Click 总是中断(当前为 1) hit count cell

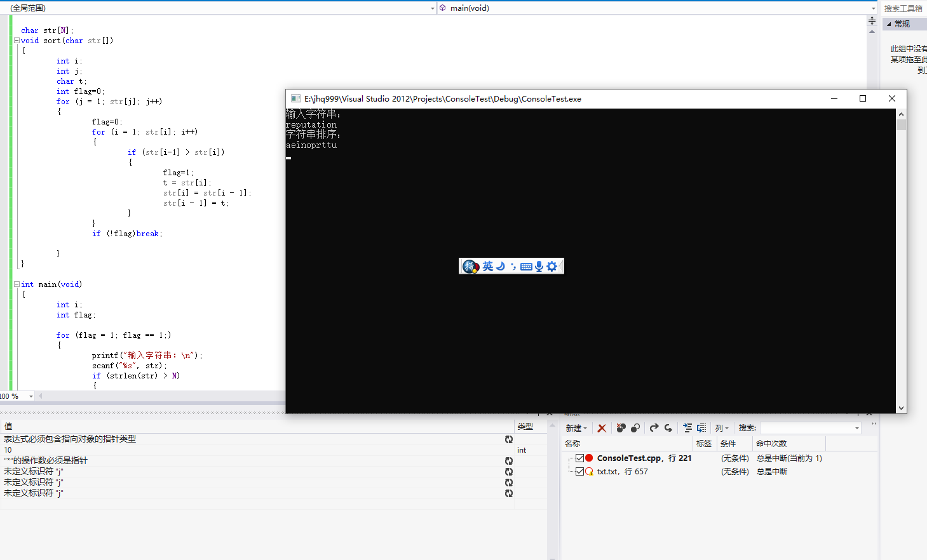click(x=789, y=458)
